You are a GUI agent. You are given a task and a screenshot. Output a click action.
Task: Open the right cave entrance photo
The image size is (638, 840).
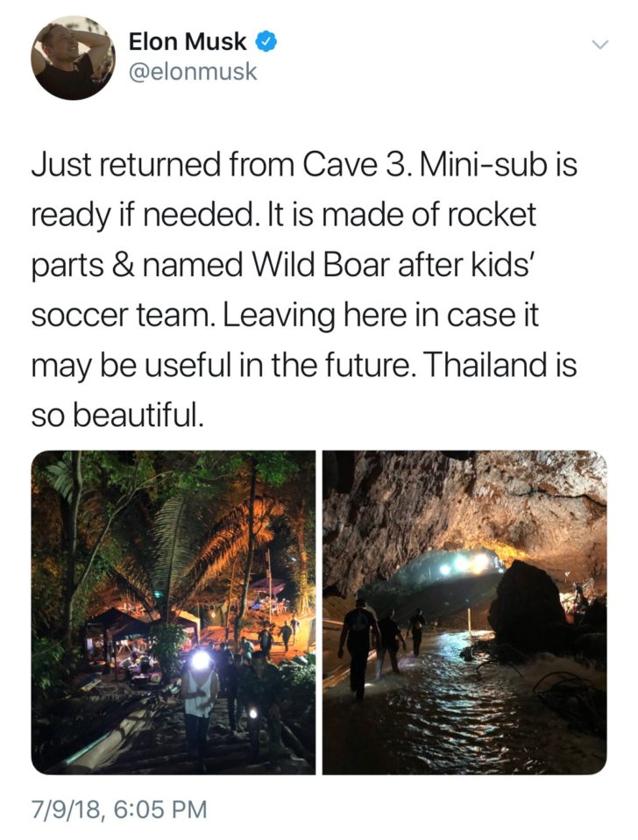pos(464,612)
